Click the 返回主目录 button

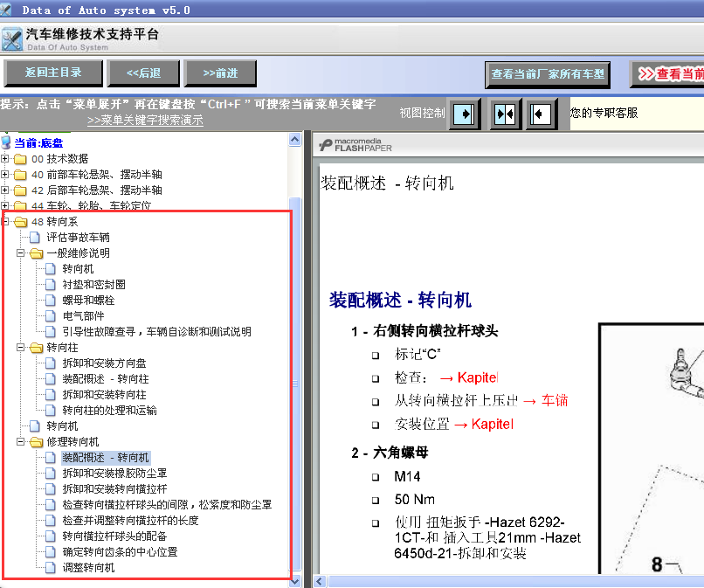point(53,73)
